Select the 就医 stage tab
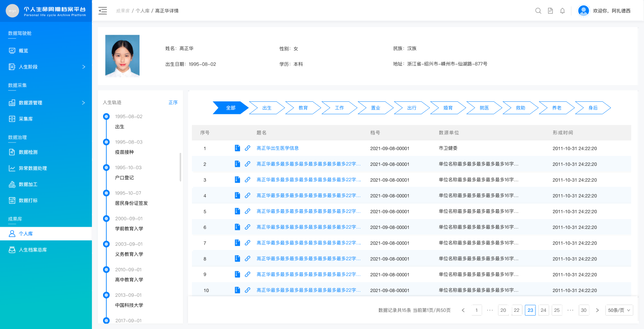Screen dimensions: 644x329 click(x=484, y=108)
